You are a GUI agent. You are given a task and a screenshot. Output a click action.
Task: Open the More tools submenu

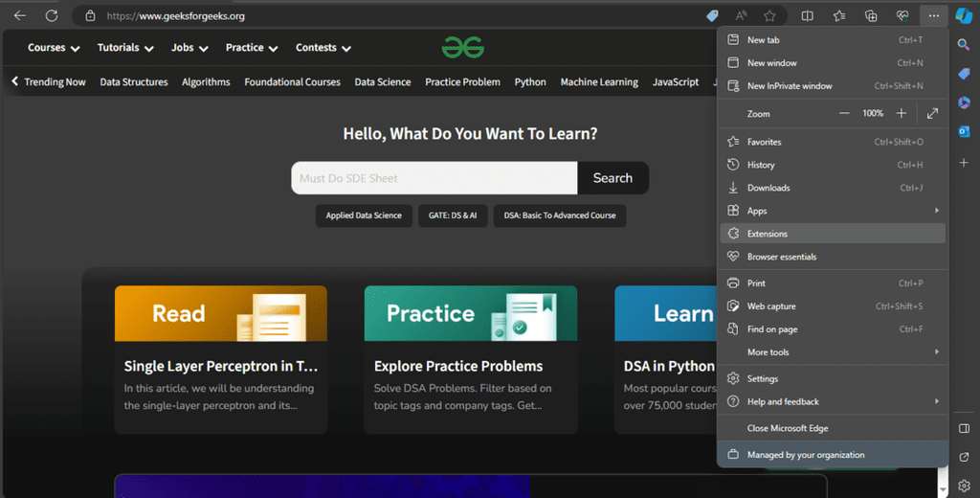[834, 352]
